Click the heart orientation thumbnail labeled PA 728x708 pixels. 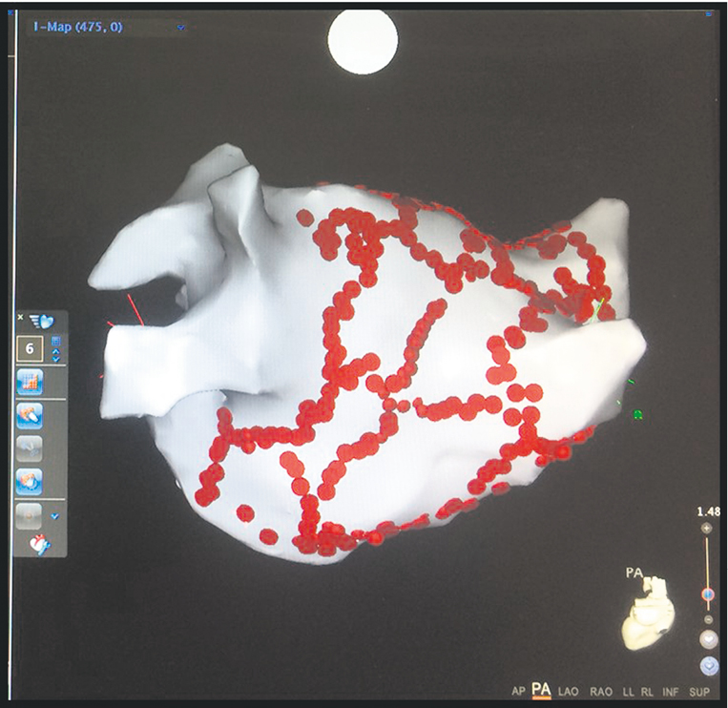[650, 618]
